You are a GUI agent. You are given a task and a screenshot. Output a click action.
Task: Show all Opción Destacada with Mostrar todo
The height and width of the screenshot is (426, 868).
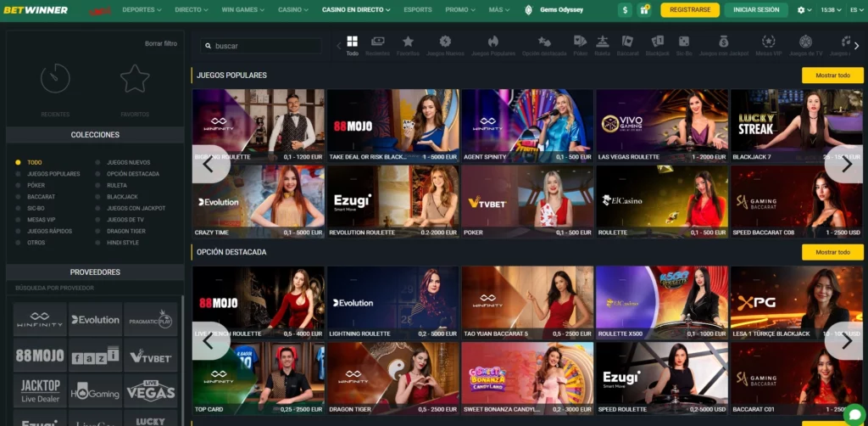832,253
